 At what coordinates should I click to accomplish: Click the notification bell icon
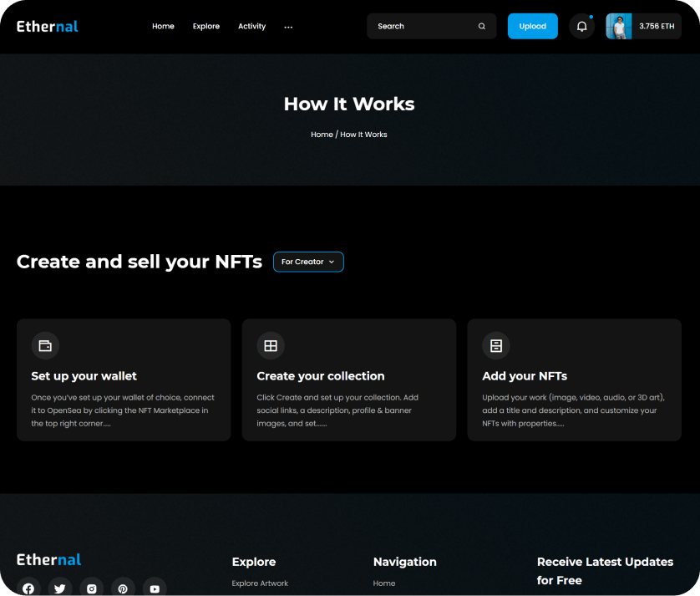point(581,27)
